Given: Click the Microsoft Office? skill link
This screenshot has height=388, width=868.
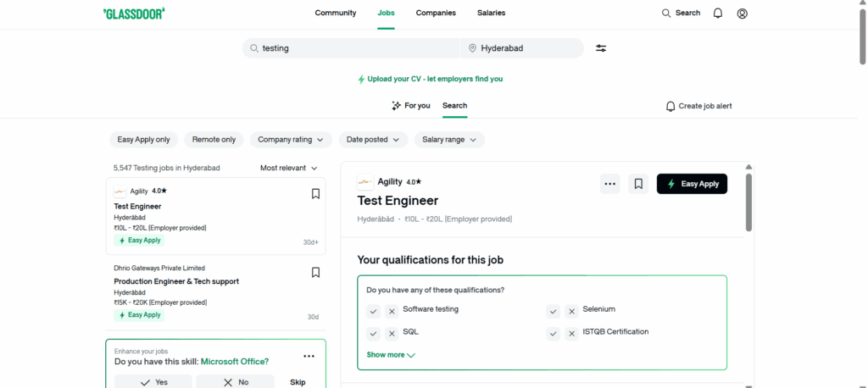Looking at the screenshot, I should pos(235,362).
